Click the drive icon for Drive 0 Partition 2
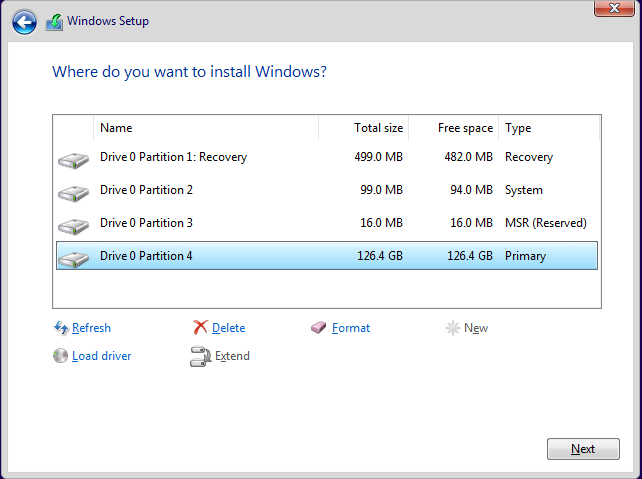Image resolution: width=642 pixels, height=479 pixels. pos(73,193)
